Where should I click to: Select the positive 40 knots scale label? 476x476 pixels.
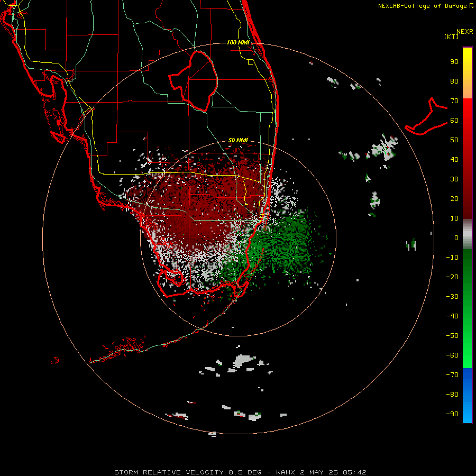coord(454,160)
